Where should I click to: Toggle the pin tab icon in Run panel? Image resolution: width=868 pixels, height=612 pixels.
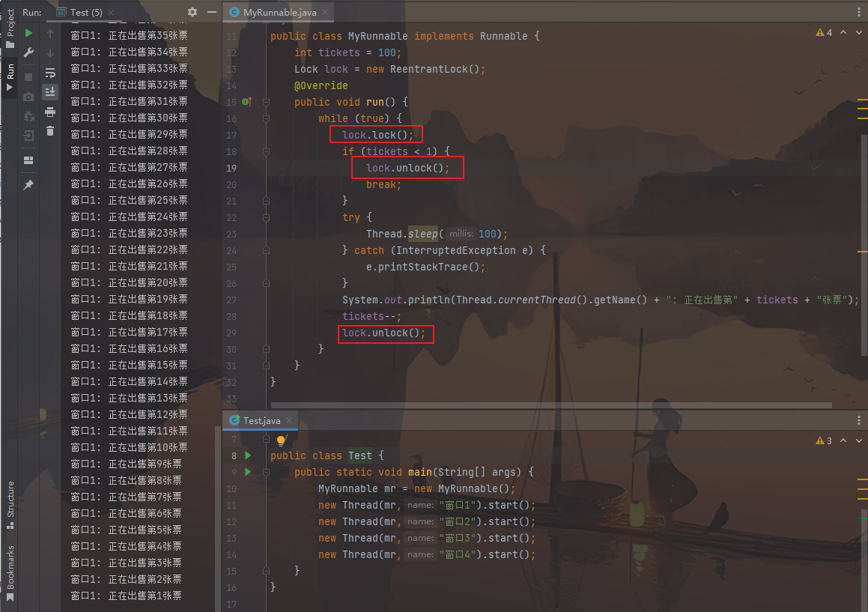pos(28,185)
